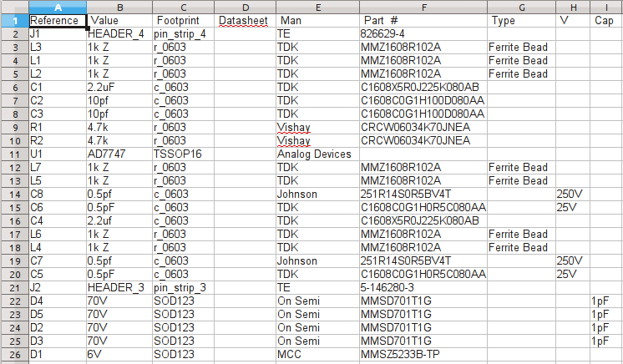The height and width of the screenshot is (364, 623).
Task: Select 'C1608C0G1H0R5C080AA' in row 15
Action: [423, 207]
